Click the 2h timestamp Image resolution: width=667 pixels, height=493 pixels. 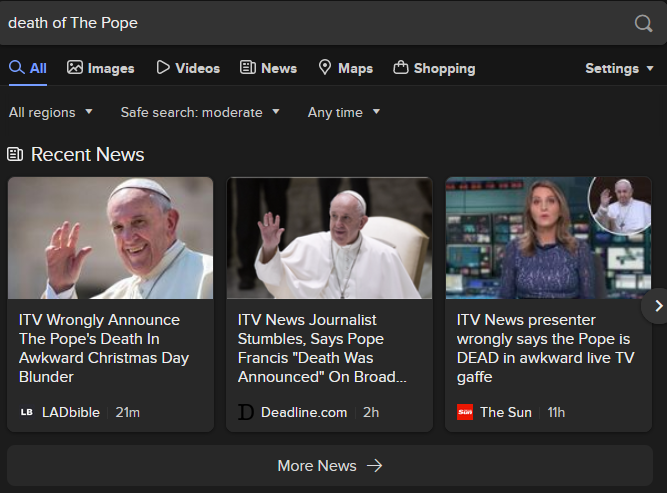[371, 412]
